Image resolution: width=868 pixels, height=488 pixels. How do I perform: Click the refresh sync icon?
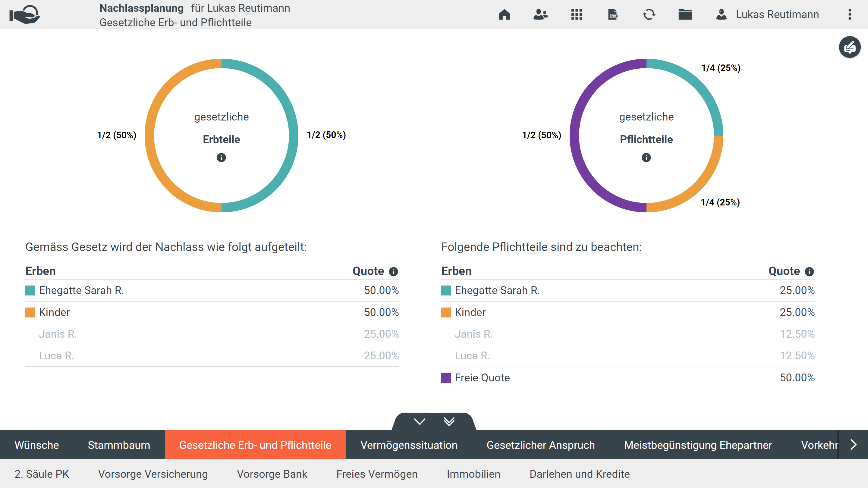(649, 14)
